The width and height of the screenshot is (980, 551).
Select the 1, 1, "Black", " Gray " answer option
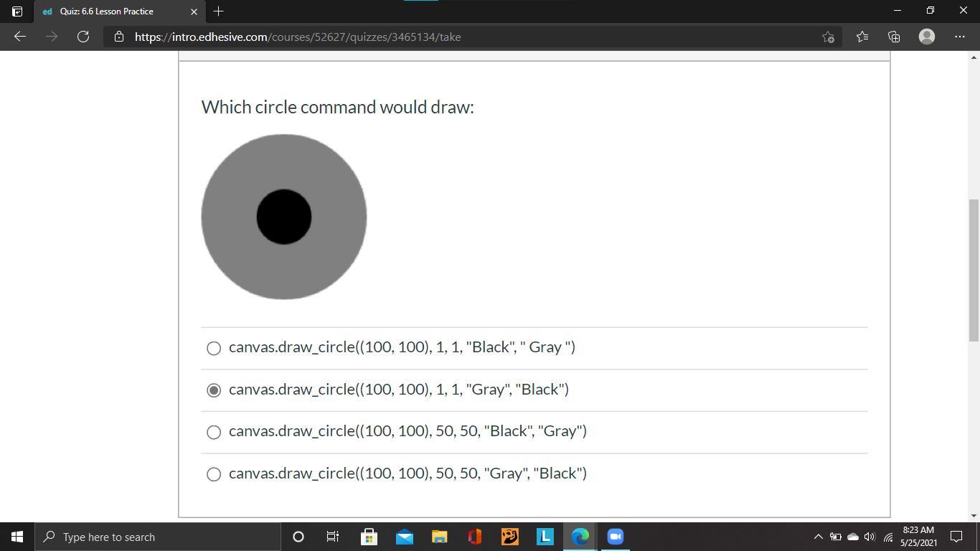point(214,348)
